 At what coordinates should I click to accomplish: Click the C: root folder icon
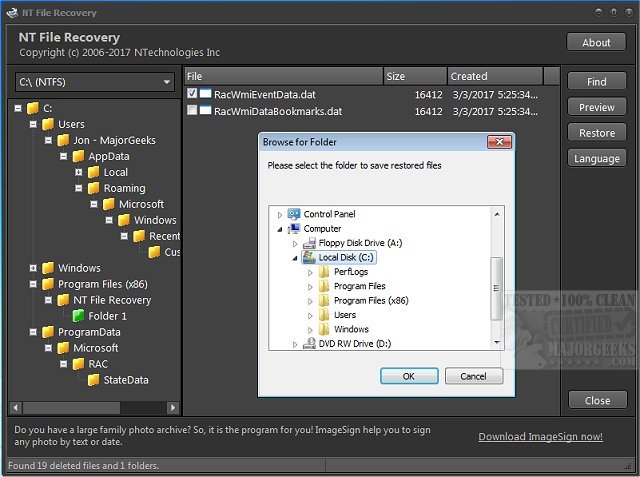click(x=33, y=108)
